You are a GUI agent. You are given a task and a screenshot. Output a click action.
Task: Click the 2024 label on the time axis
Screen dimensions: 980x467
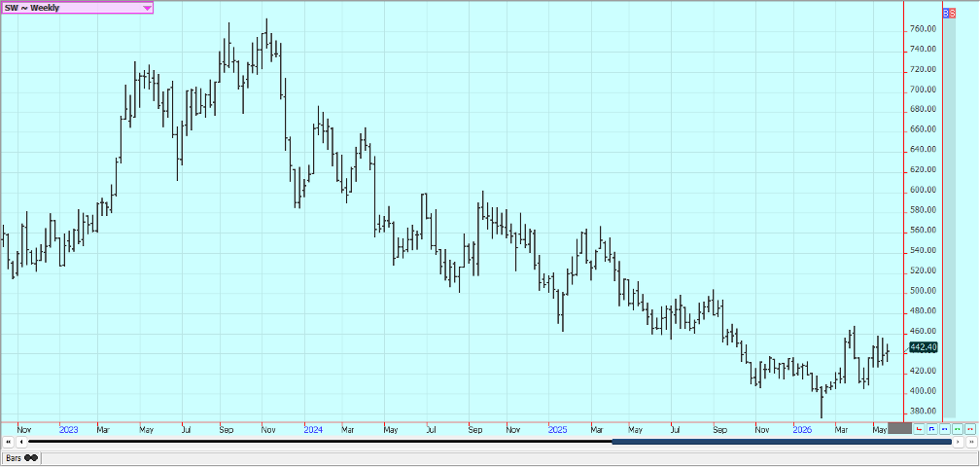(313, 430)
